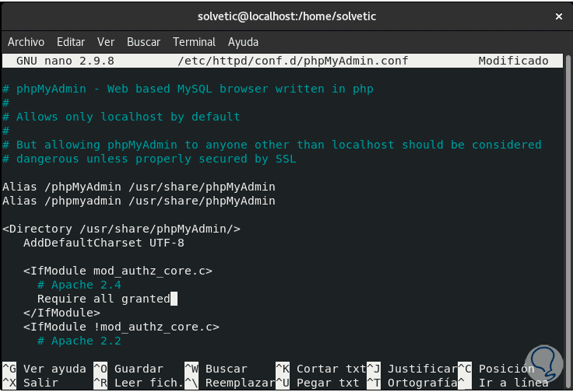Place cursor on 'Require all granted' line
The image size is (573, 392).
point(104,299)
